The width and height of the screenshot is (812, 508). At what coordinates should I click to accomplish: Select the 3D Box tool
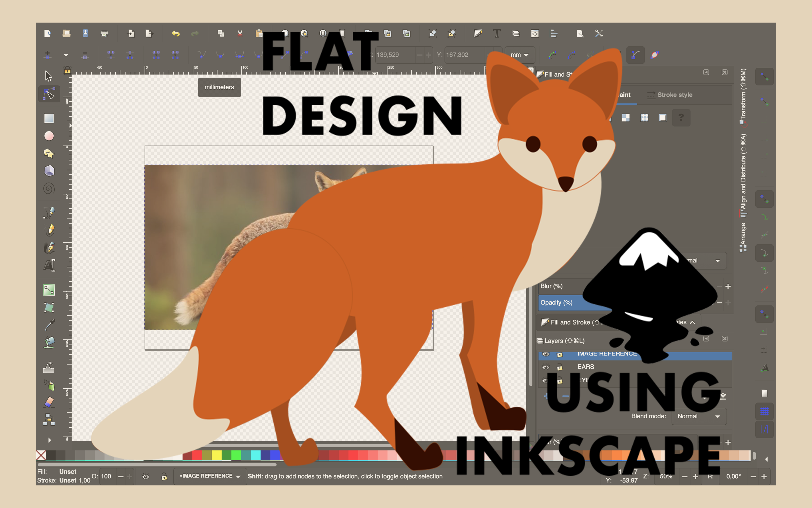pos(49,171)
